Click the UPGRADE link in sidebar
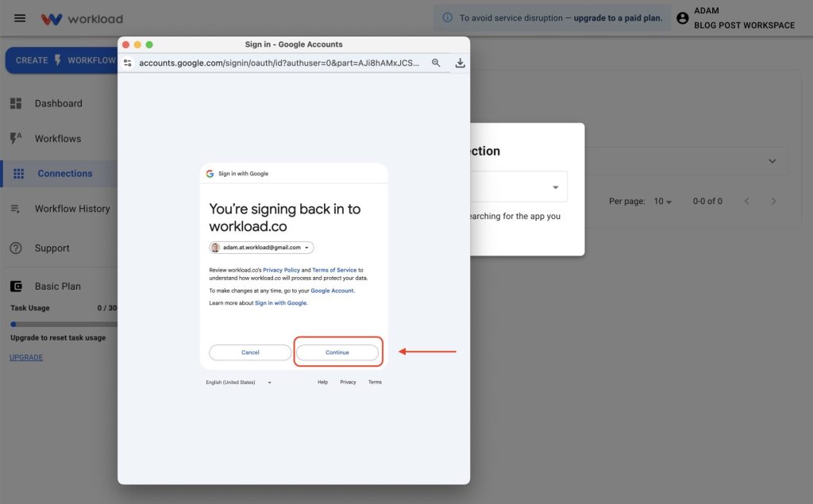The height and width of the screenshot is (504, 813). click(x=26, y=357)
